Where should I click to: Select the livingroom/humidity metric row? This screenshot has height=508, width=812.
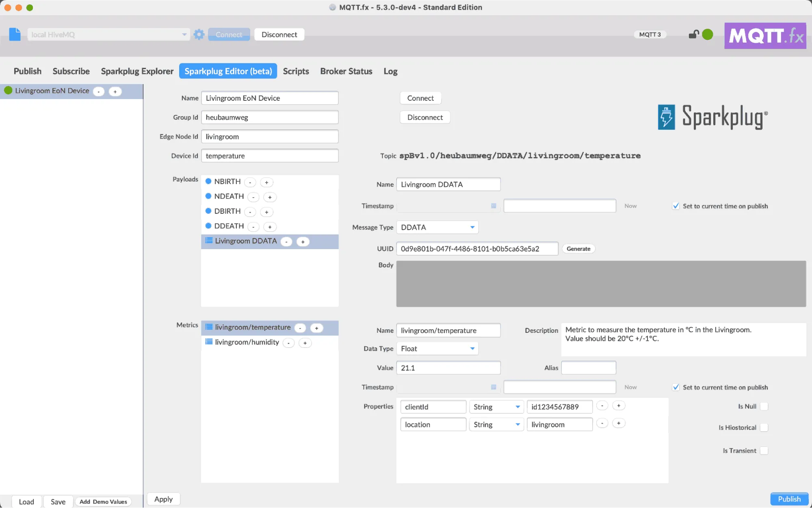(270, 343)
